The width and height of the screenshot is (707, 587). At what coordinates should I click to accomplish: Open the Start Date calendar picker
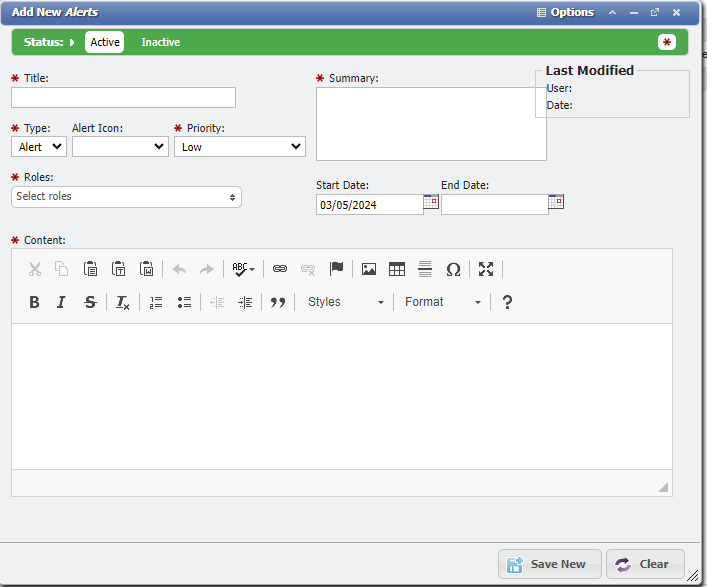431,202
